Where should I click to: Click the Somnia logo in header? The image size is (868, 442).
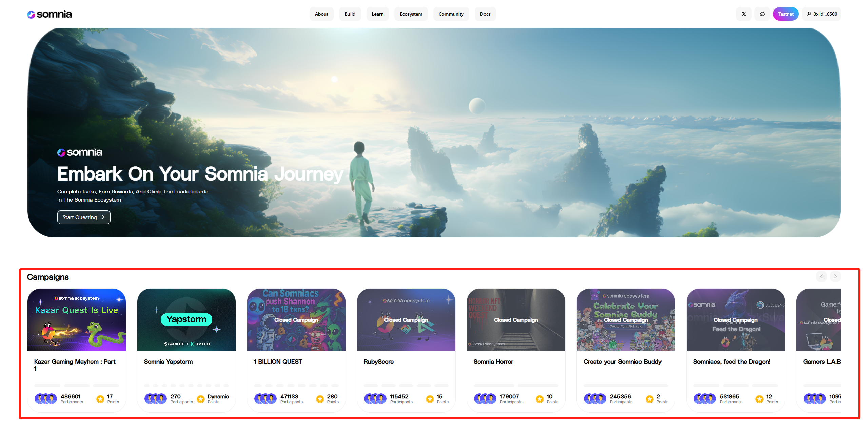pyautogui.click(x=50, y=14)
